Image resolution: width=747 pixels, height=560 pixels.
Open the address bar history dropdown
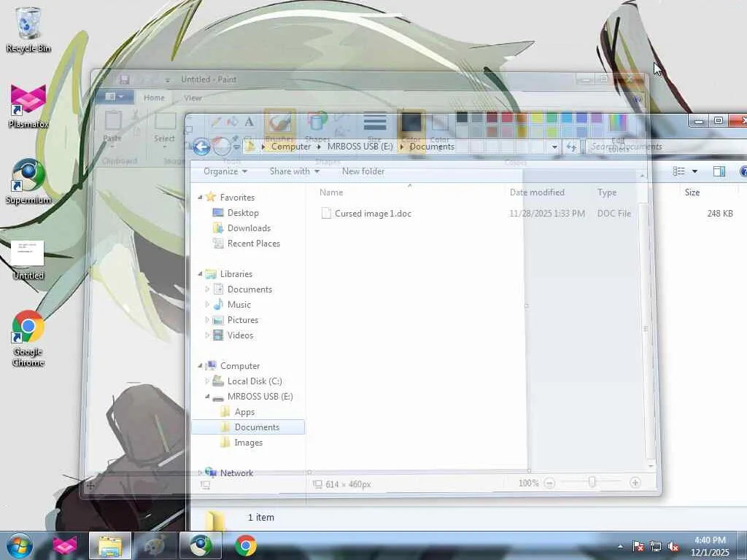click(554, 147)
